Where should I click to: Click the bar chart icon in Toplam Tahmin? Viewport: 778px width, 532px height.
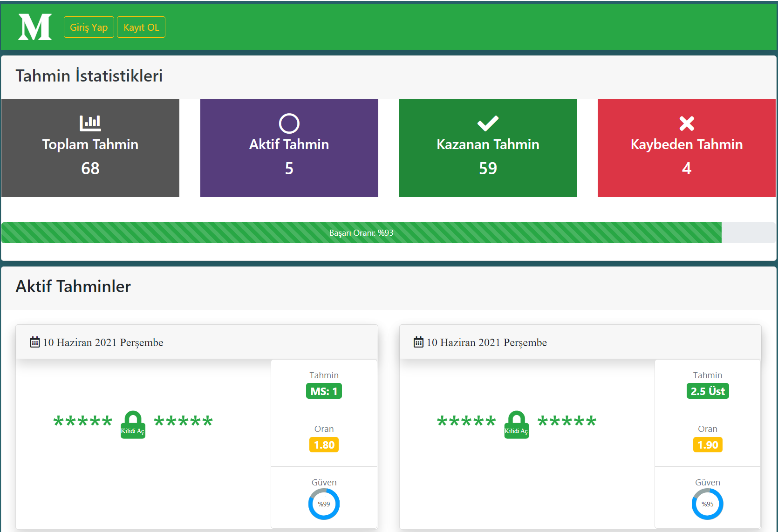90,123
